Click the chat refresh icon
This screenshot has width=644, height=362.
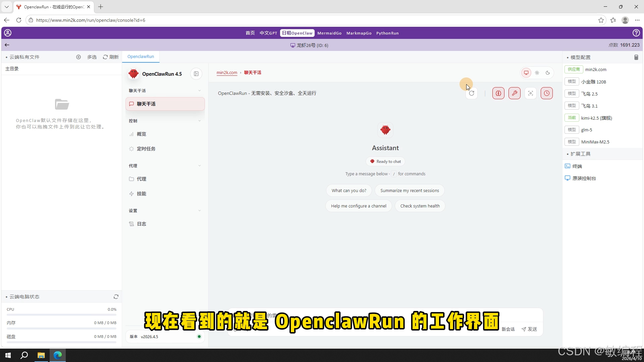tap(472, 93)
